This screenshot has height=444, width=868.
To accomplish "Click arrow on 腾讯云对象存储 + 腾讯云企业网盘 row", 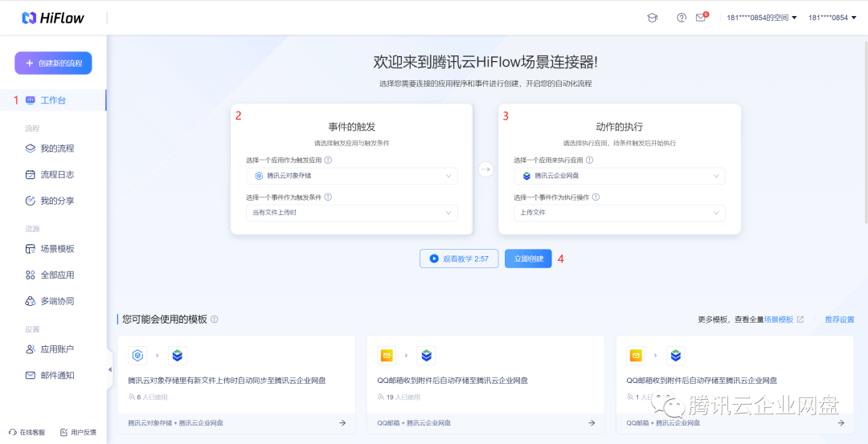I will point(342,423).
